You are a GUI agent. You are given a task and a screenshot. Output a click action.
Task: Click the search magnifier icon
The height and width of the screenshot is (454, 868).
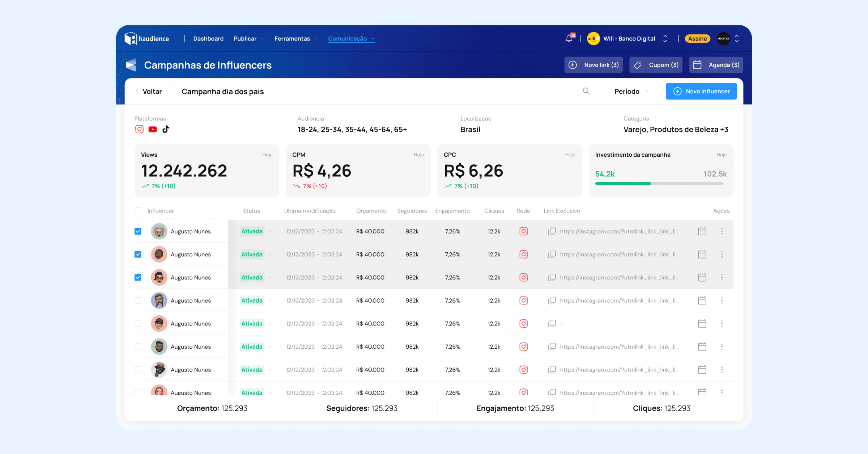click(x=586, y=91)
